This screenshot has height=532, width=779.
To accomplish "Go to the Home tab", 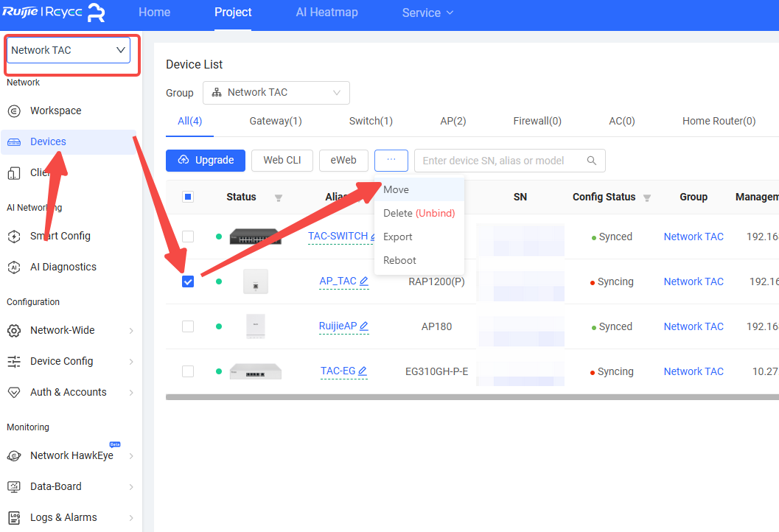I will click(x=155, y=13).
